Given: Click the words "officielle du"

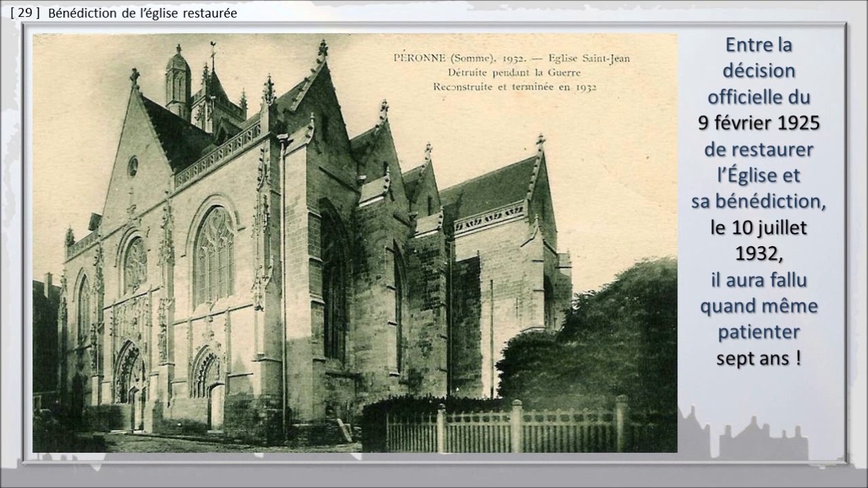Looking at the screenshot, I should [x=759, y=98].
